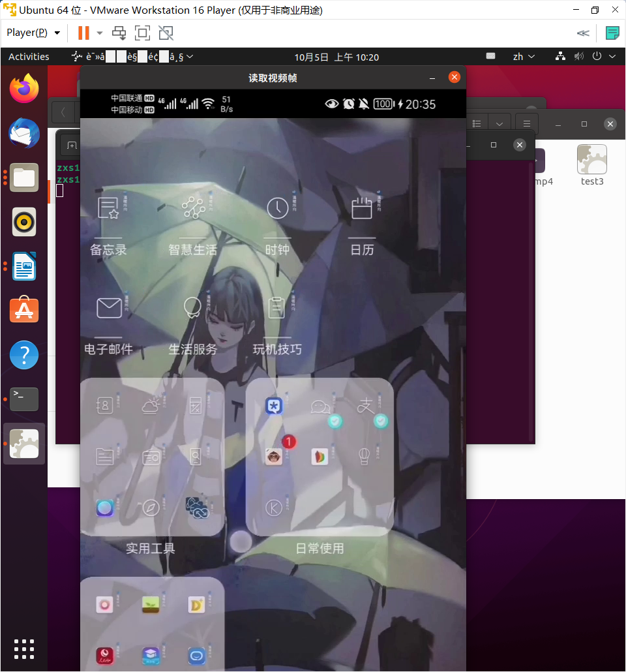Screen dimensions: 626x672
Task: Open the 日历 Calendar app
Action: point(362,208)
